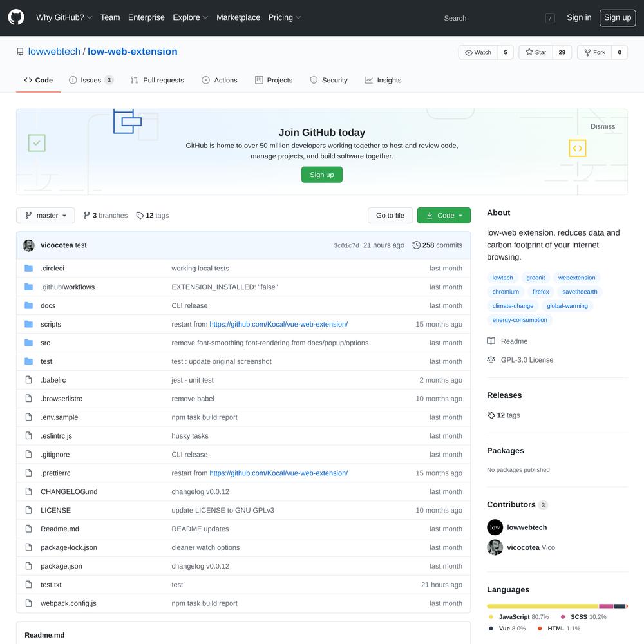Viewport: 644px width, 644px height.
Task: Click the tag icon next to 12 tags in toolbar
Action: pos(140,216)
